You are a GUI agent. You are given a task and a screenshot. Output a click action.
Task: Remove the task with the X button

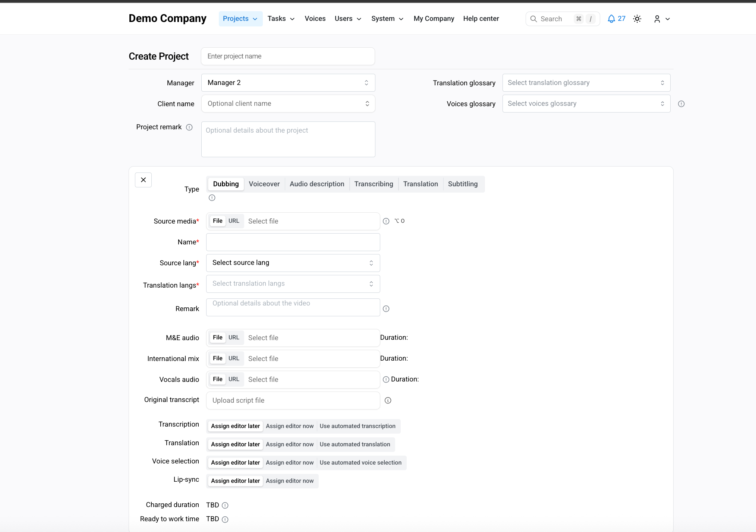point(143,180)
